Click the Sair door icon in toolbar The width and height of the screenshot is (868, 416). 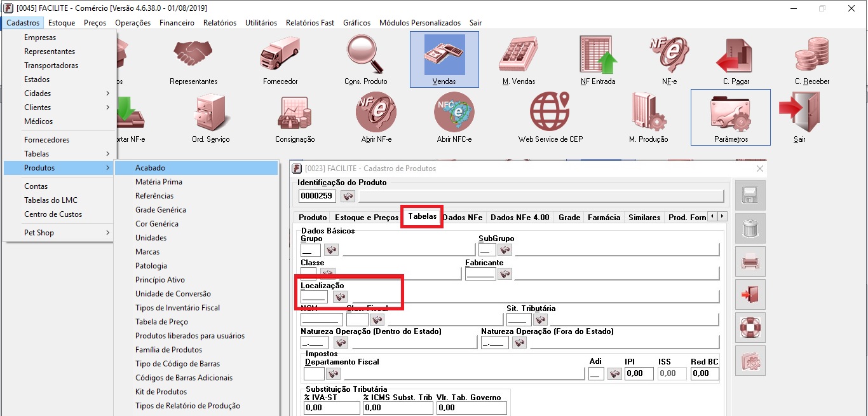point(799,119)
